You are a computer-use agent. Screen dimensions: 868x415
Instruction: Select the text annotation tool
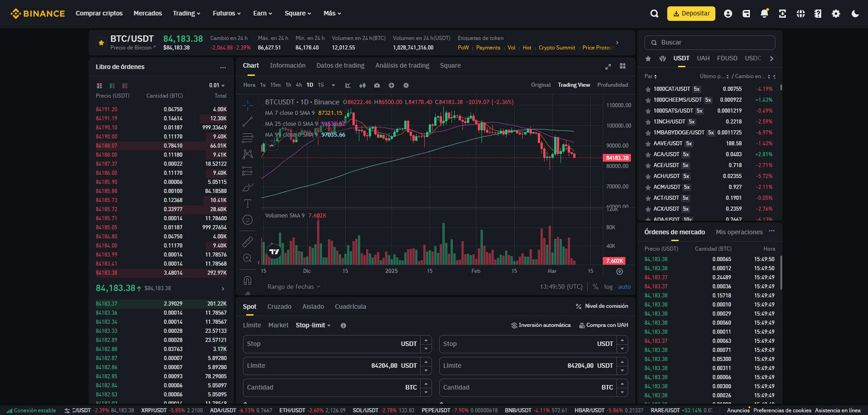click(x=248, y=203)
